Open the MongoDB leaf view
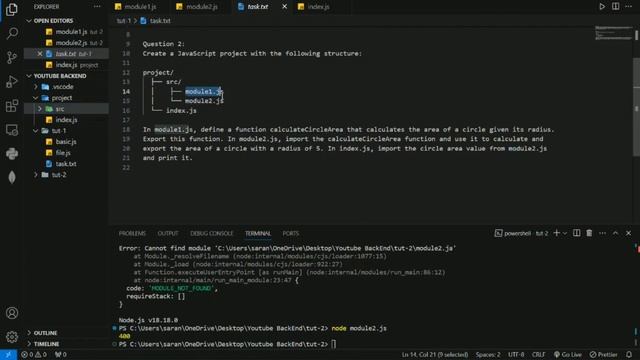This screenshot has width=640, height=360. click(x=12, y=178)
